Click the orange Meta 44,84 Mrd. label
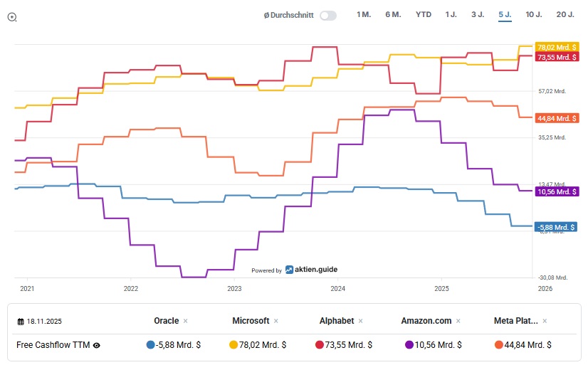 [x=556, y=118]
